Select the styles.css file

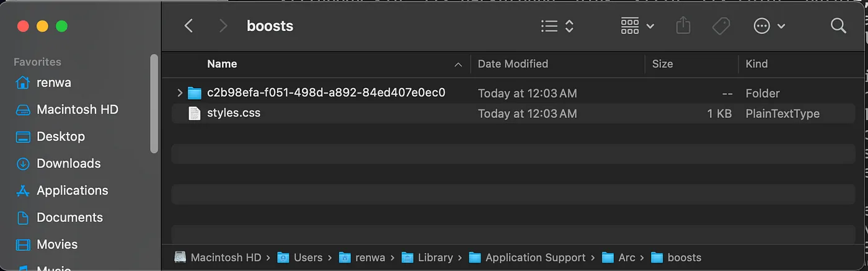[513, 113]
